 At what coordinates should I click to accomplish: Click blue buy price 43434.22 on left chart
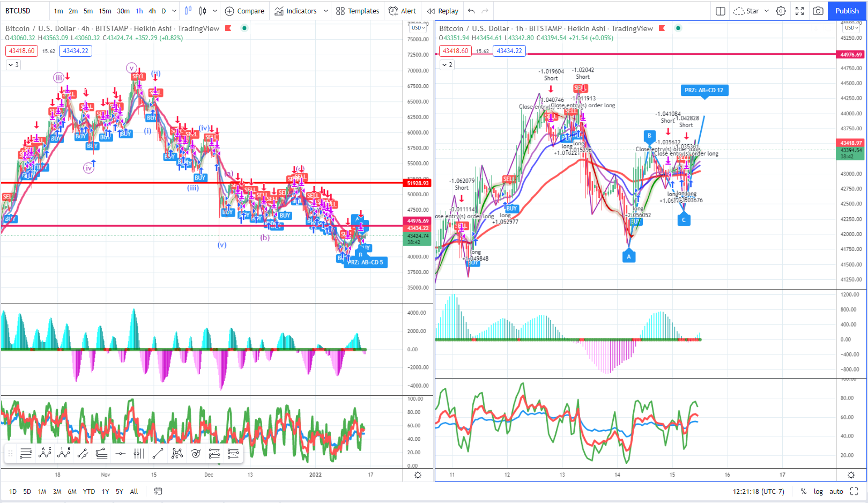(x=76, y=51)
